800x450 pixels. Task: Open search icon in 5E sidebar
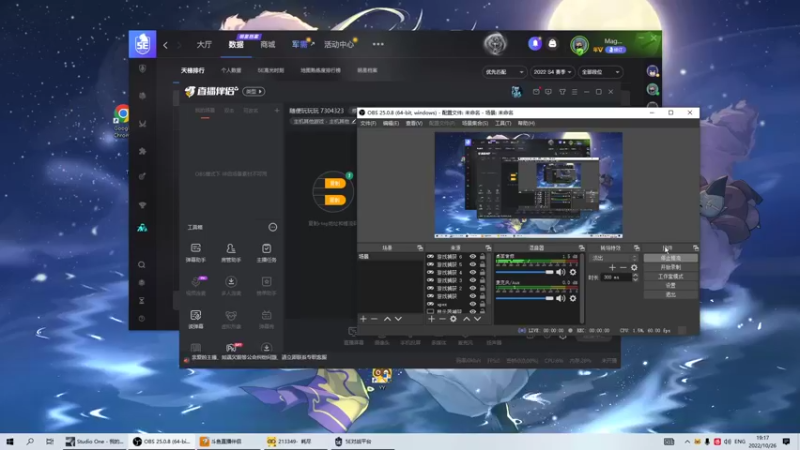coord(142,265)
